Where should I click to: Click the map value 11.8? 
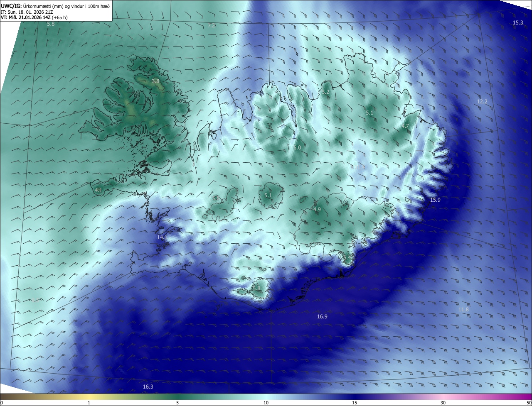click(x=463, y=310)
